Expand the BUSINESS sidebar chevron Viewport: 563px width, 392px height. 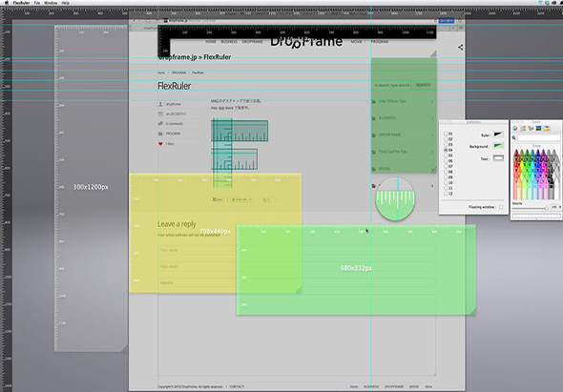[432, 118]
